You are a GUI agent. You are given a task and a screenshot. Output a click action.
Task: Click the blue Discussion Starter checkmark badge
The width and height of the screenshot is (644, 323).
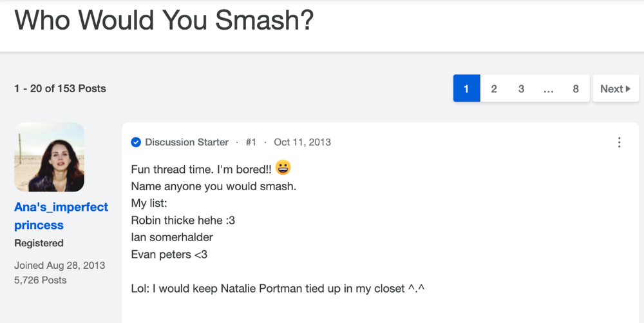click(136, 142)
